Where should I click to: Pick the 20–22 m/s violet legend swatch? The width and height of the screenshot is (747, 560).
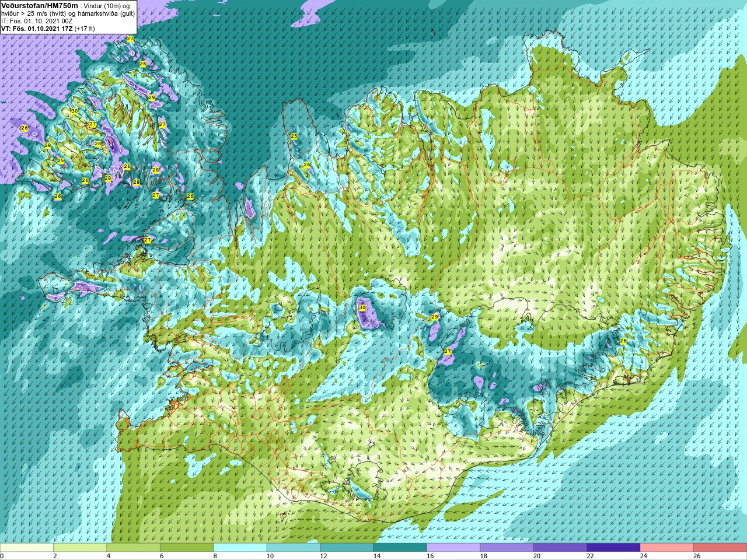(x=560, y=548)
